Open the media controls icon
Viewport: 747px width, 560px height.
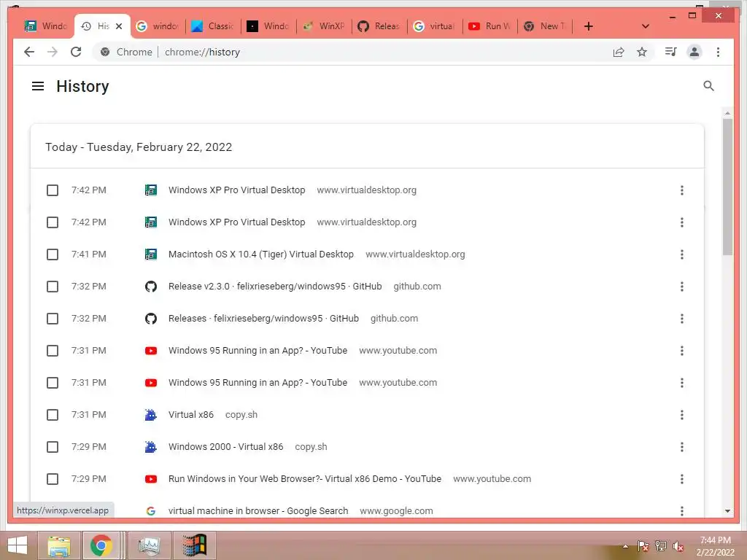coord(671,52)
